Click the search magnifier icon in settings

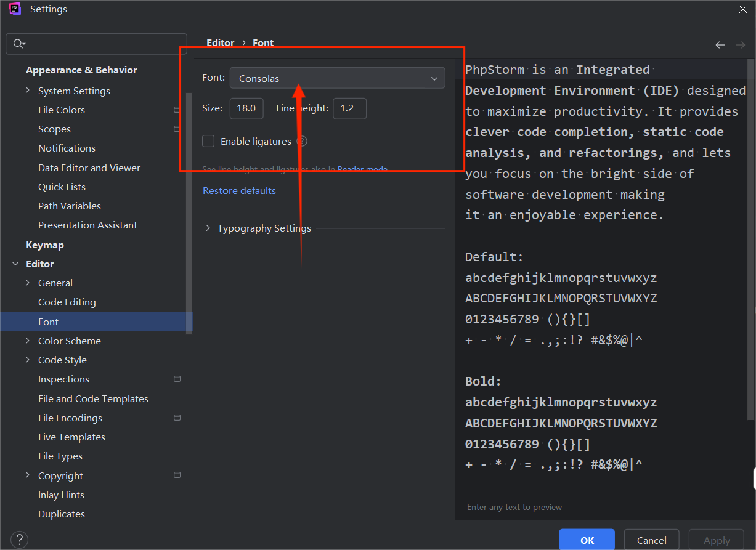tap(18, 44)
